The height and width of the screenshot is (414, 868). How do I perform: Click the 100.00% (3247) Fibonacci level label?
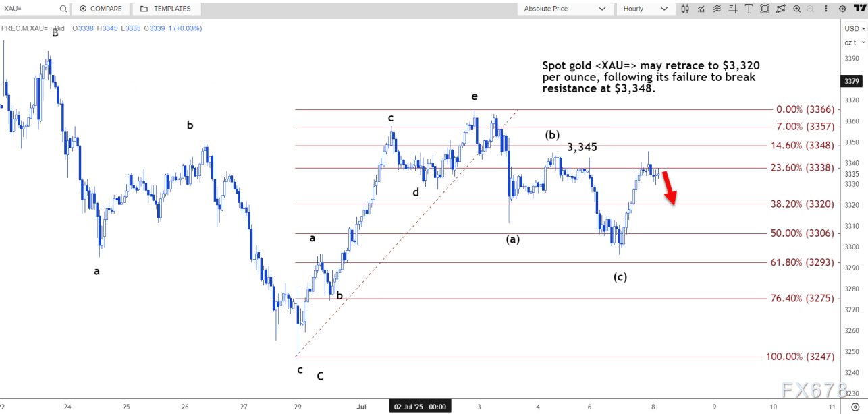pos(801,356)
